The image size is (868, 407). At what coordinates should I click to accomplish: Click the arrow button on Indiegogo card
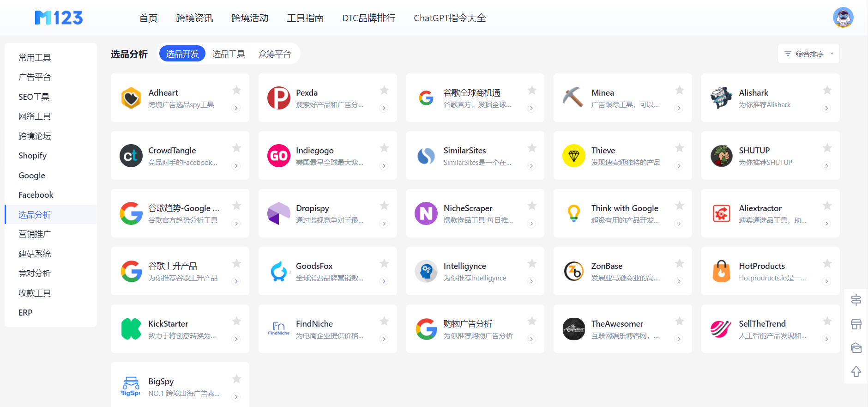(384, 166)
